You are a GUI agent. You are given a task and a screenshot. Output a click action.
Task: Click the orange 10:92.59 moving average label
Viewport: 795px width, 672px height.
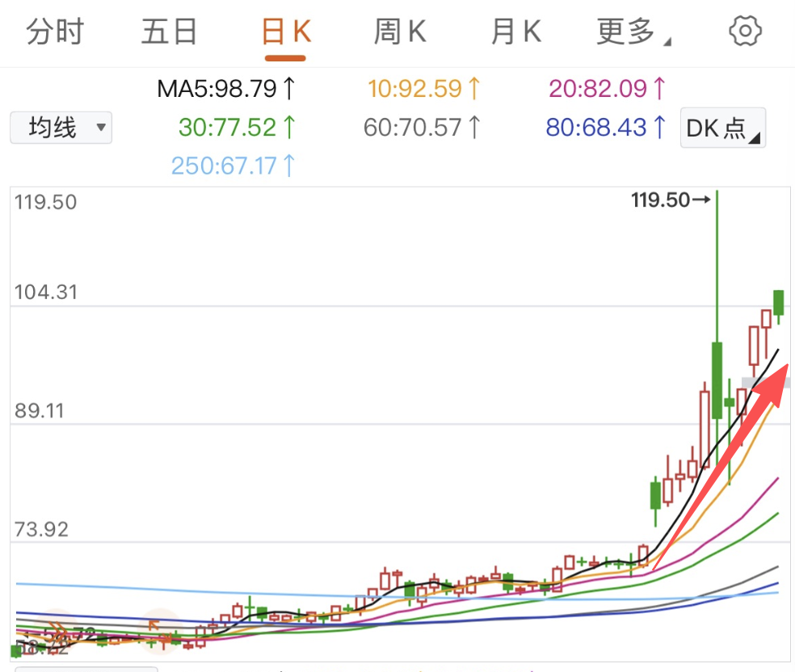414,87
